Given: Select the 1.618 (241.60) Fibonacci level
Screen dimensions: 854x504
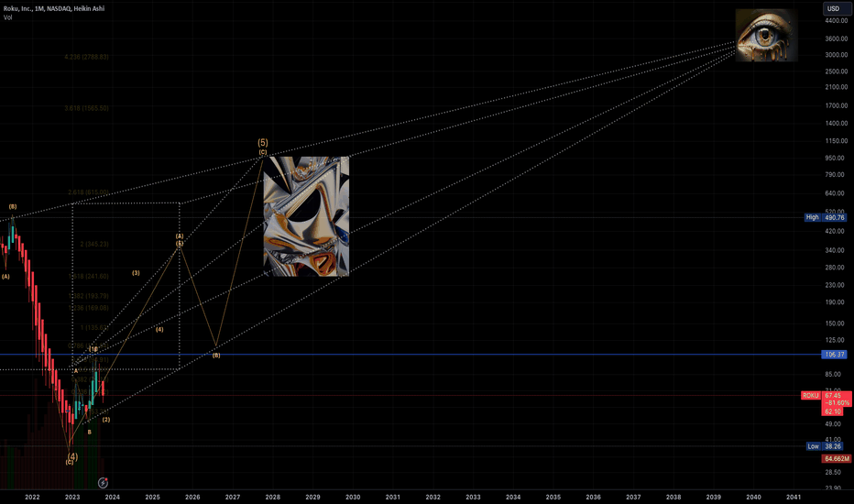Looking at the screenshot, I should 88,276.
